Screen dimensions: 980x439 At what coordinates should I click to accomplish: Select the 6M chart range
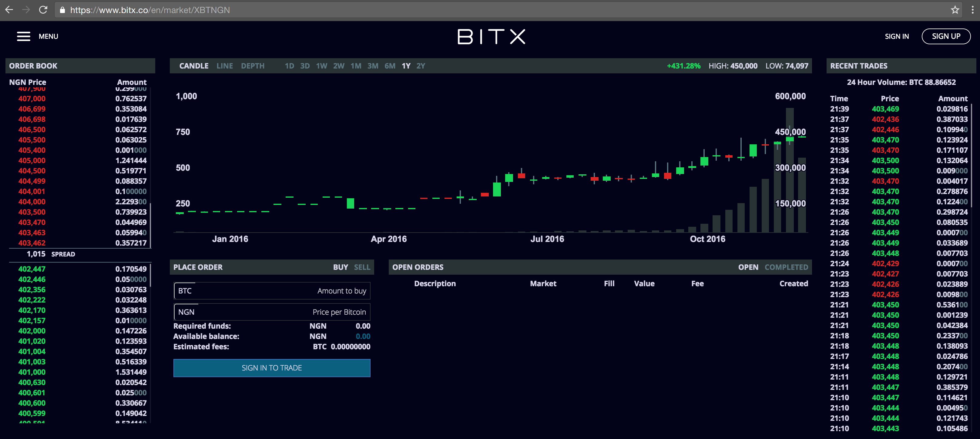pyautogui.click(x=390, y=66)
